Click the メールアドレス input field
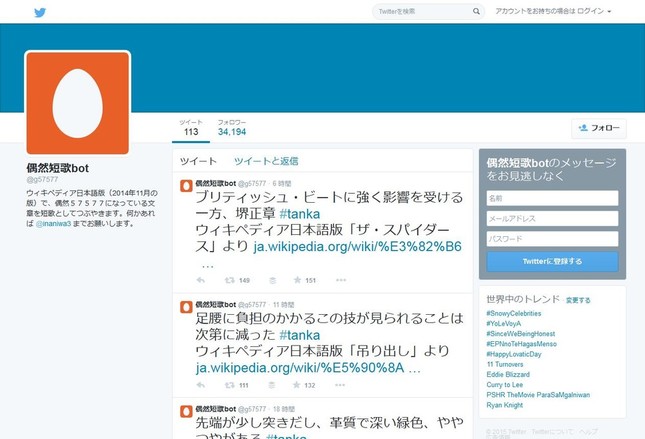The width and height of the screenshot is (645, 439). click(552, 218)
